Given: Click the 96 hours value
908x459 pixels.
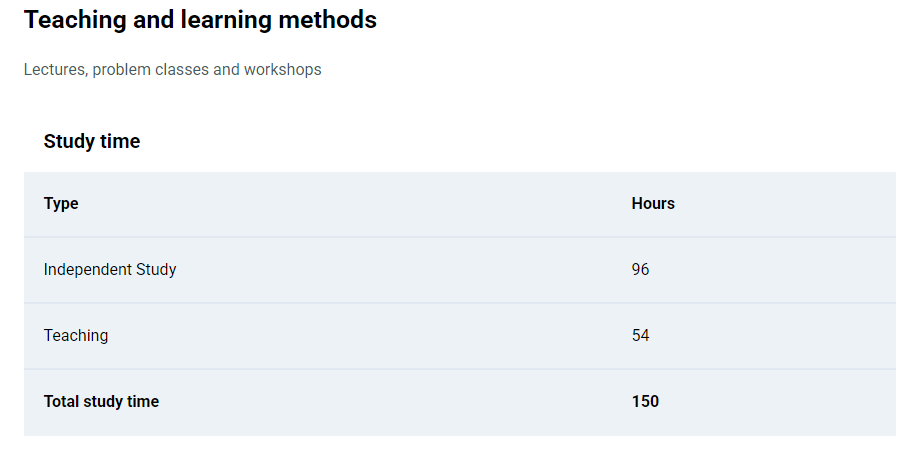Looking at the screenshot, I should point(640,270).
